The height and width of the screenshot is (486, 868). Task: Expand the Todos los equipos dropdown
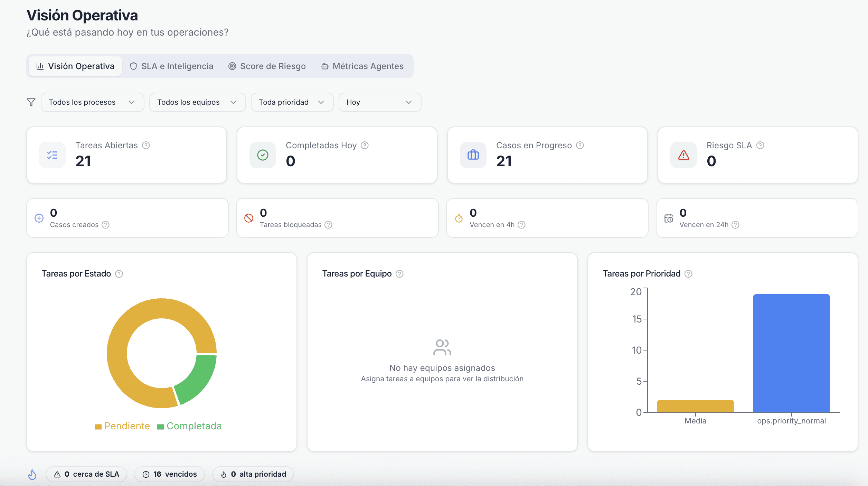pos(197,102)
